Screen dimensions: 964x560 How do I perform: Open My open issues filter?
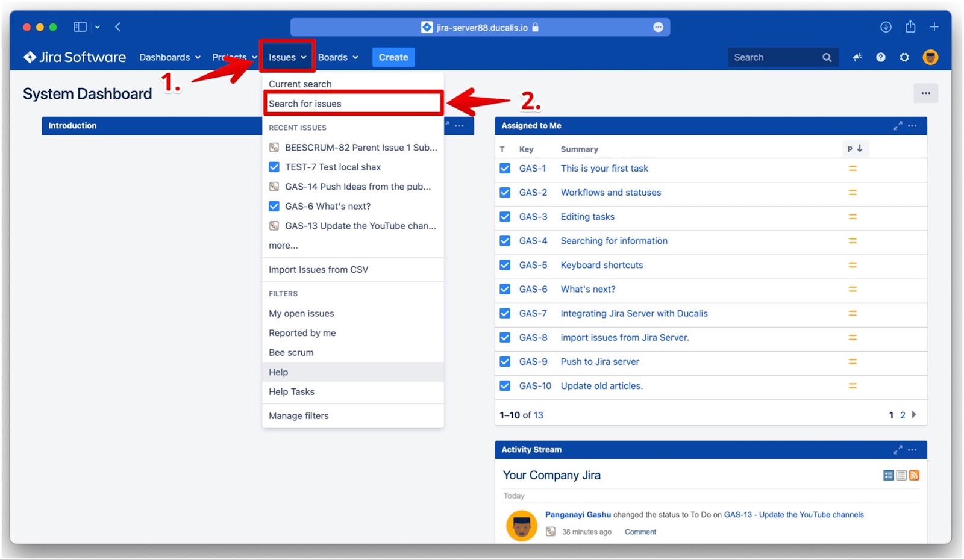[x=353, y=313]
